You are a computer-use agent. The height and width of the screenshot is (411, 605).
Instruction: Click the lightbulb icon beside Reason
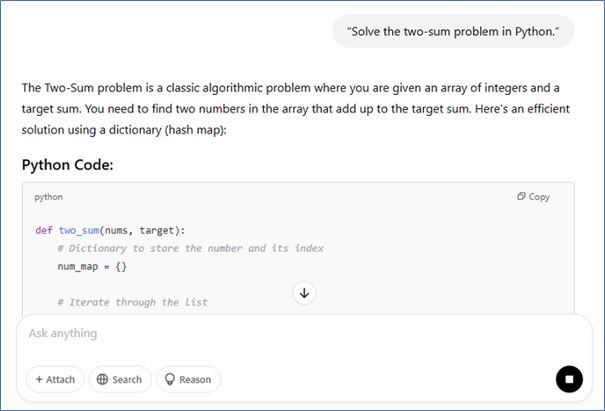tap(170, 380)
